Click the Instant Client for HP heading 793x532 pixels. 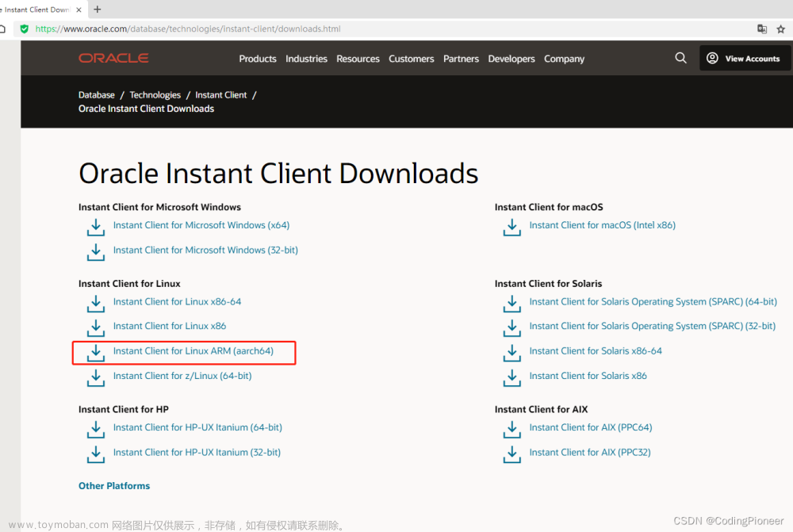124,409
